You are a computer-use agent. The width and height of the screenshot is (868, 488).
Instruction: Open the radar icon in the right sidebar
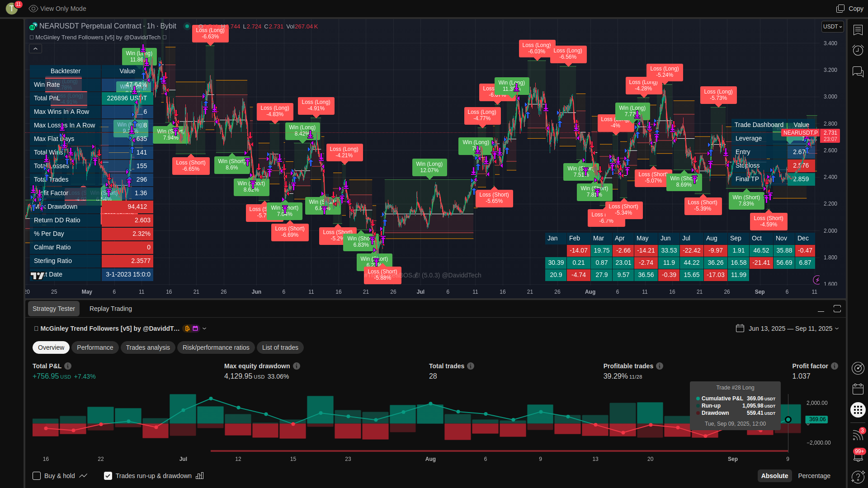[x=858, y=368]
